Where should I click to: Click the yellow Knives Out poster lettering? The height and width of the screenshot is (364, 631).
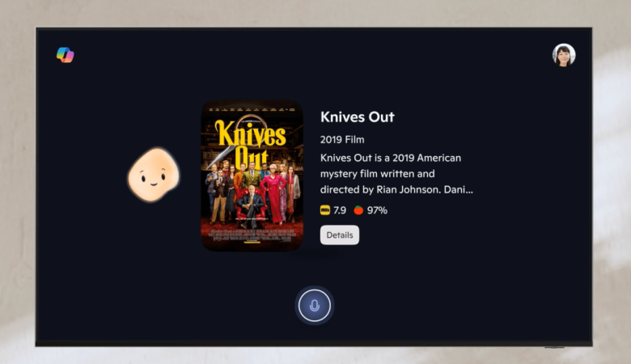click(x=249, y=144)
